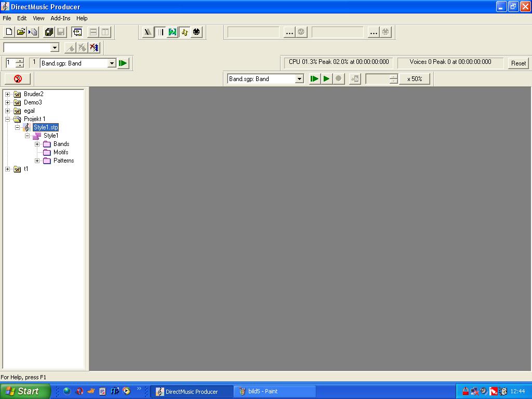Expand the Bands folder in Style1
The image size is (532, 399).
coord(37,144)
